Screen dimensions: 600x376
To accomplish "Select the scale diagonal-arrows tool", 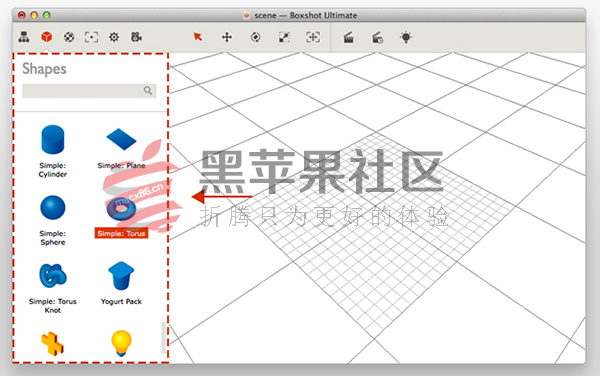I will [x=284, y=37].
